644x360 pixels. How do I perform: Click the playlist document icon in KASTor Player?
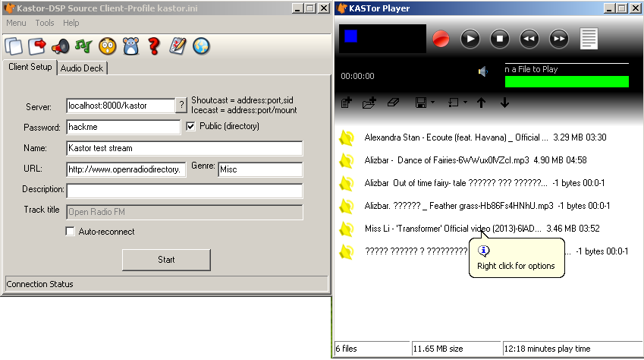(x=589, y=39)
